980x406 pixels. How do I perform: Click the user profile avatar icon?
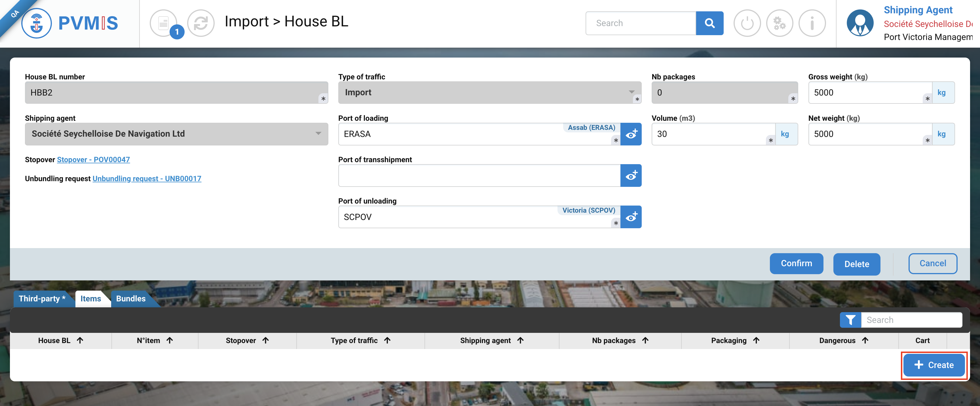click(860, 23)
